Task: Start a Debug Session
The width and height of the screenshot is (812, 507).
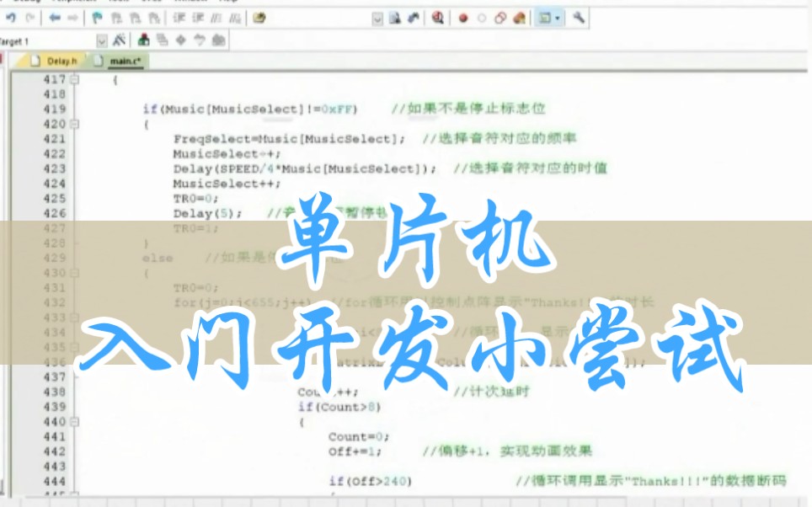Action: (435, 19)
